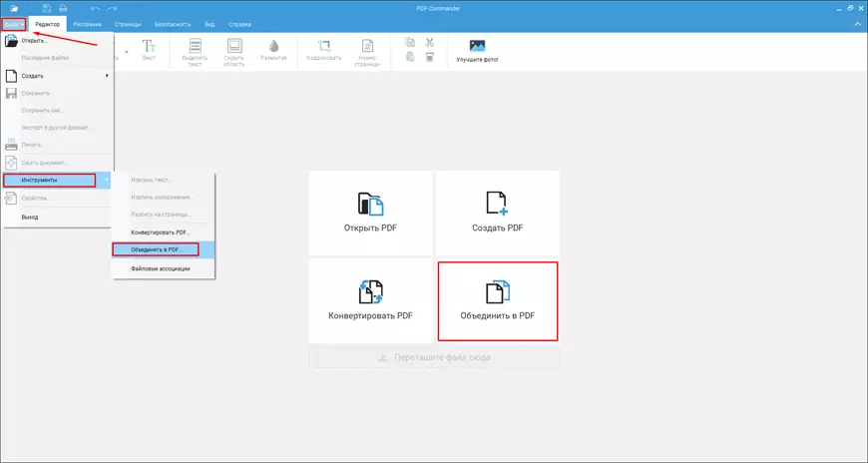
Task: Open the Страницы tab
Action: 128,24
